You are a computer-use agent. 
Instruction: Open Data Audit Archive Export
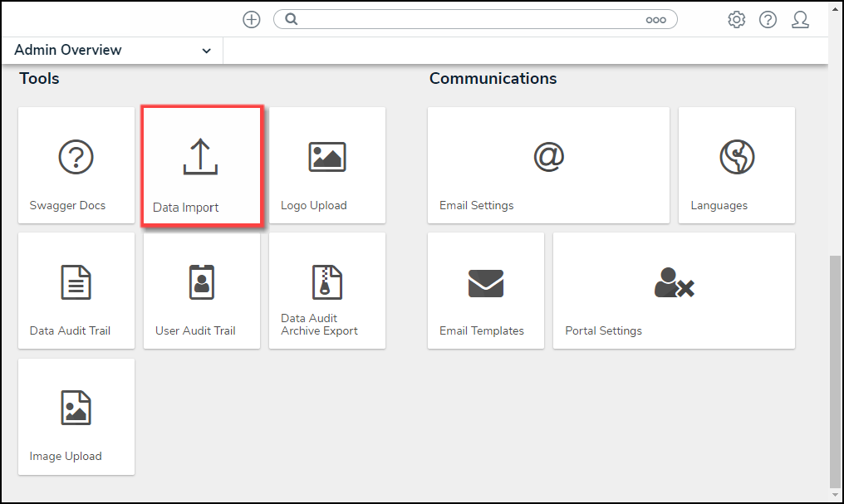pos(326,290)
